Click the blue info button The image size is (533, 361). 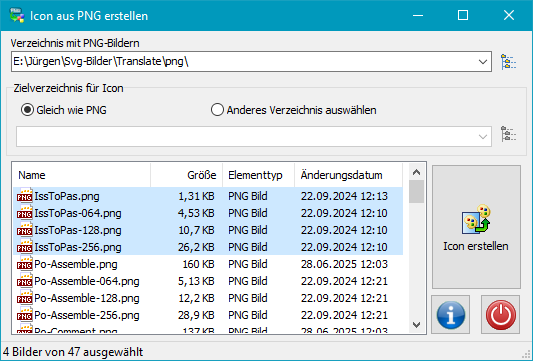tap(451, 314)
